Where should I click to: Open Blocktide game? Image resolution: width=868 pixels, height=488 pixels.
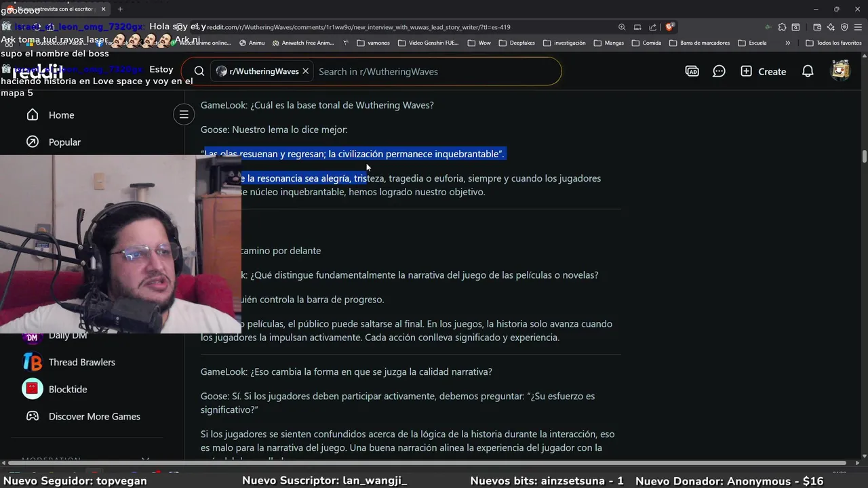tap(68, 390)
